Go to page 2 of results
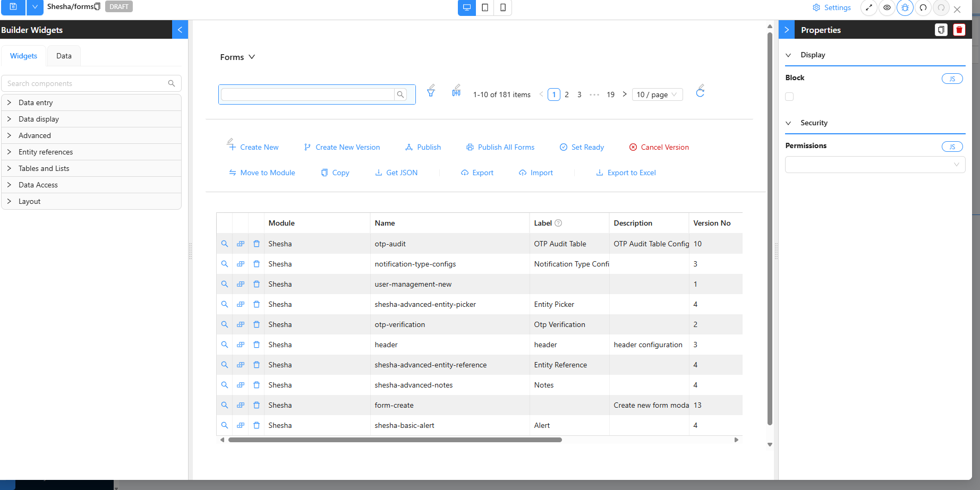Screen dimensions: 980x490 coord(567,94)
